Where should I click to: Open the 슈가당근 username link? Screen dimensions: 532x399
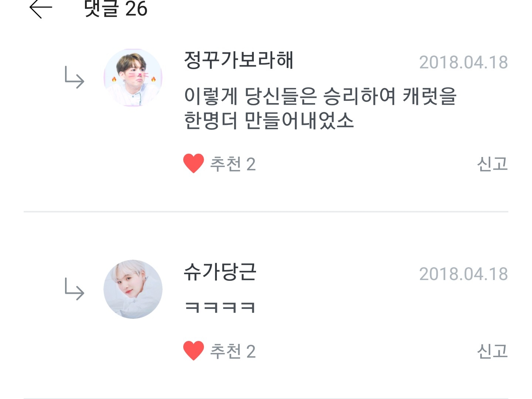coord(220,272)
